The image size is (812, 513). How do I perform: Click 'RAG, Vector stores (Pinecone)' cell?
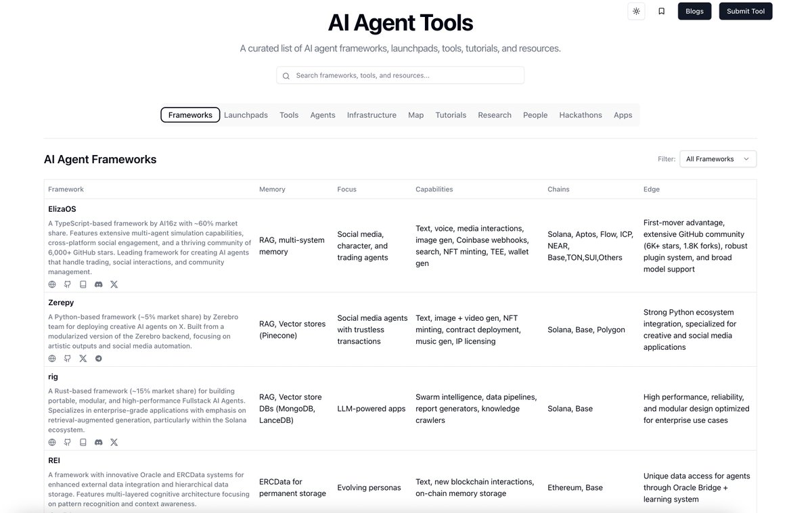click(292, 330)
